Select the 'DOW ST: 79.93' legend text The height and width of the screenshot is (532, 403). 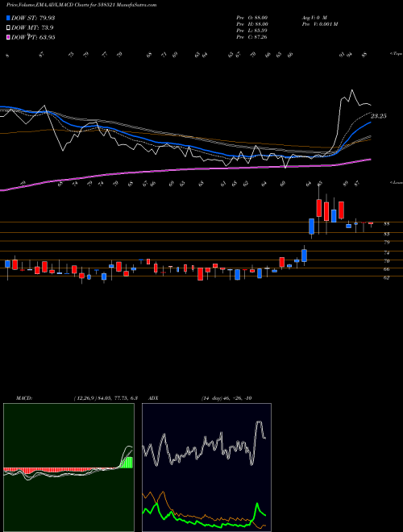pyautogui.click(x=33, y=18)
